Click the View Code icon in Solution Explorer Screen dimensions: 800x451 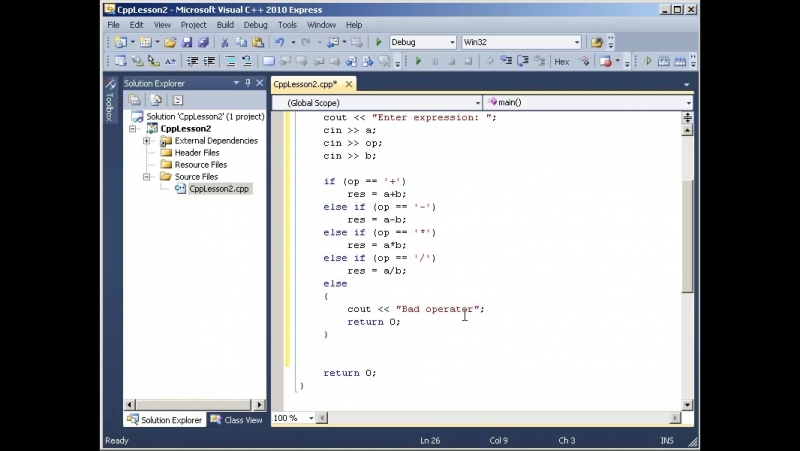tap(178, 100)
